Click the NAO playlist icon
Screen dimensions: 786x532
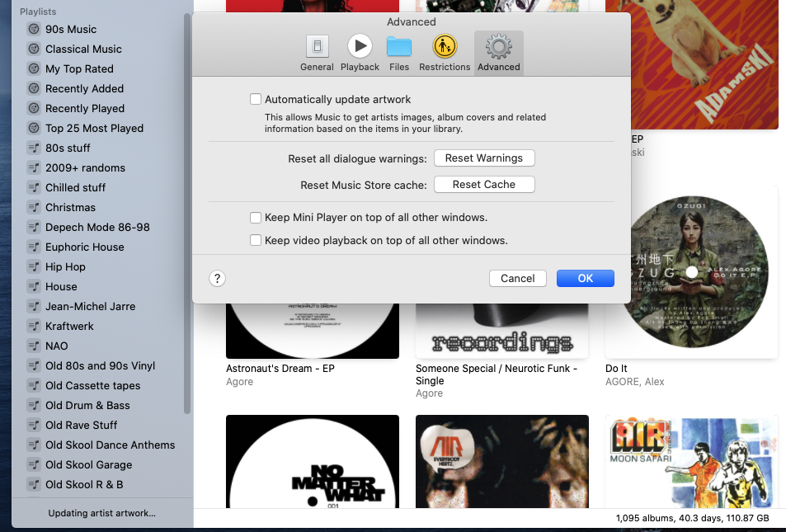pyautogui.click(x=34, y=346)
